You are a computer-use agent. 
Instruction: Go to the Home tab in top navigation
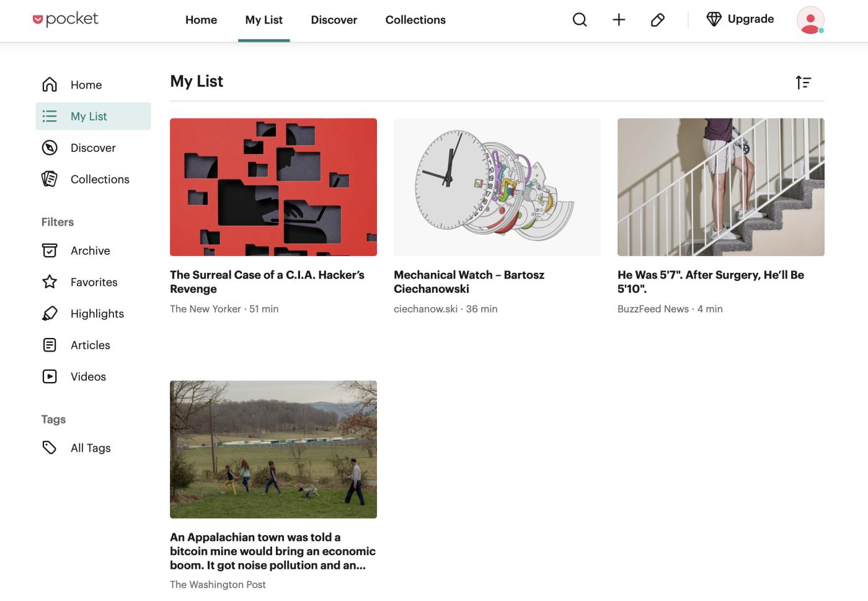201,20
